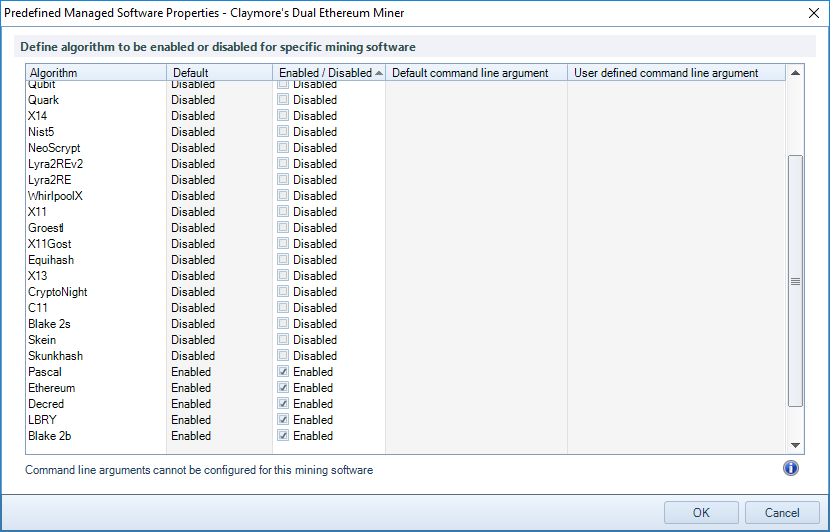Click the Default value for Ethereum
The height and width of the screenshot is (532, 836).
click(191, 388)
